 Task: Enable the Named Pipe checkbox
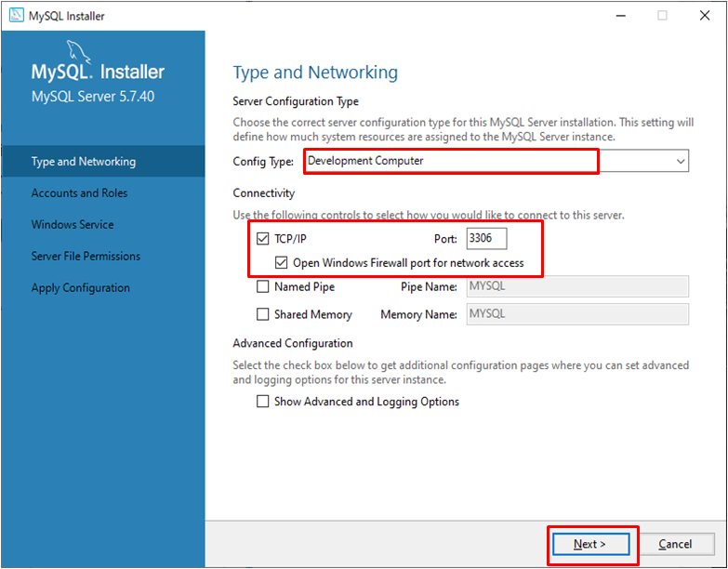263,286
